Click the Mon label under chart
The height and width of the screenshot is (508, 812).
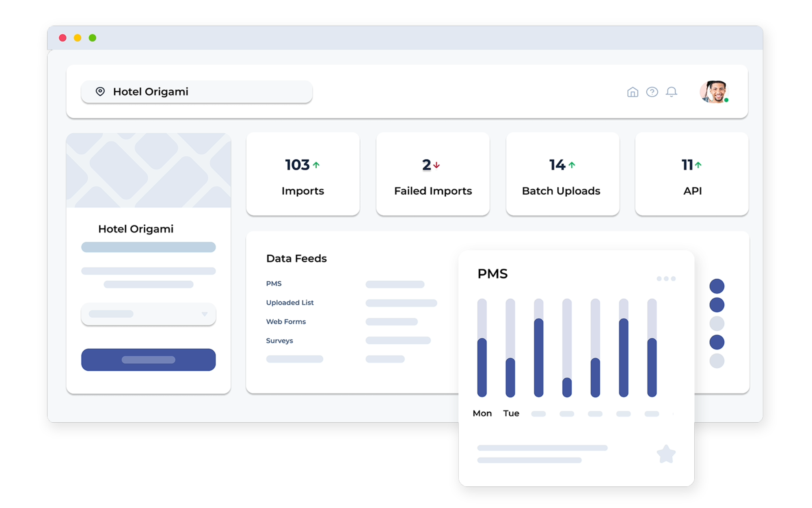pos(482,413)
